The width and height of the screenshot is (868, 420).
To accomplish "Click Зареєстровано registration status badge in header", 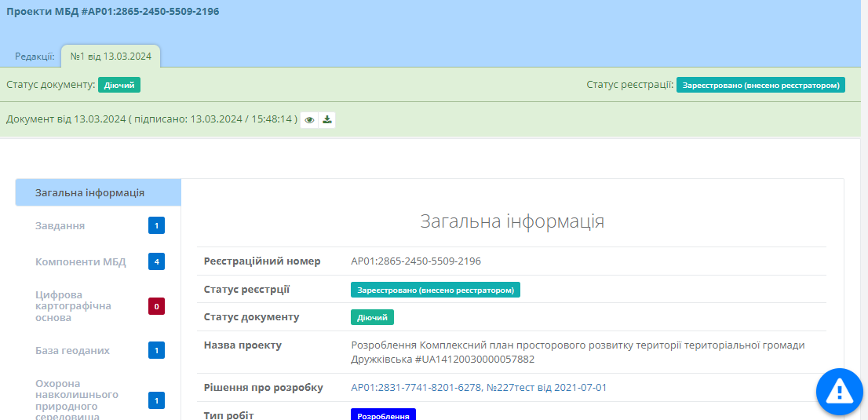I will point(760,85).
